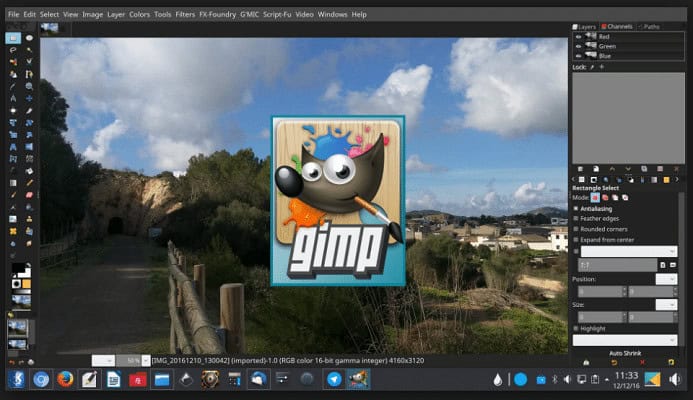This screenshot has height=400, width=693.
Task: Open the Size units dropdown
Action: [x=666, y=305]
